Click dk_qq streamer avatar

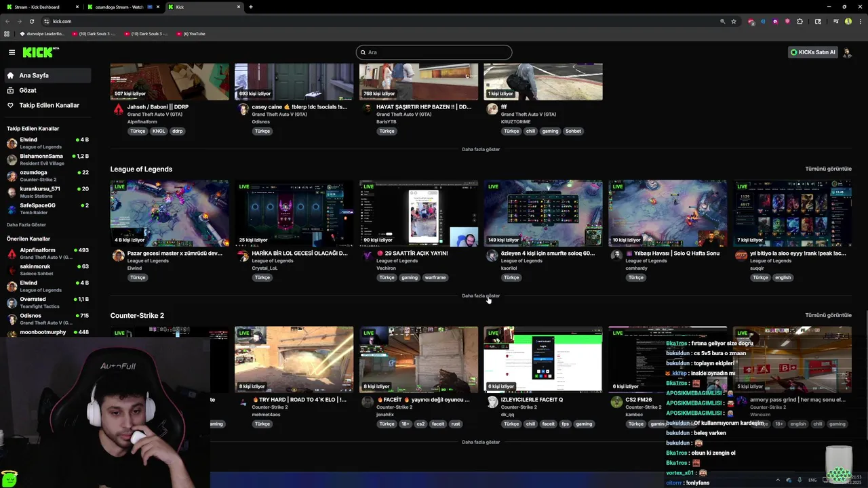[492, 402]
